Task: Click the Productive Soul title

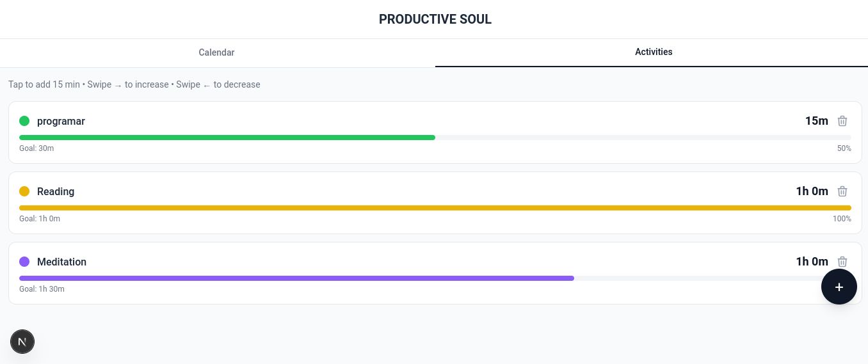Action: click(x=435, y=19)
